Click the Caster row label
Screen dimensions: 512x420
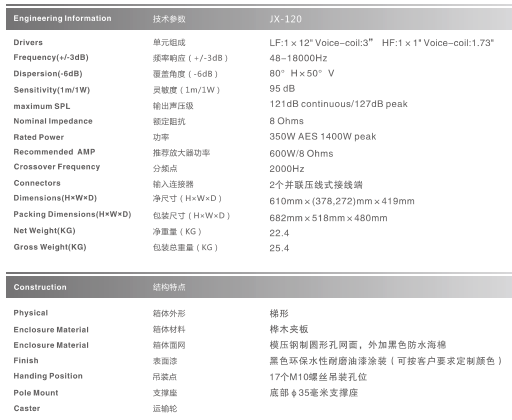pyautogui.click(x=27, y=408)
